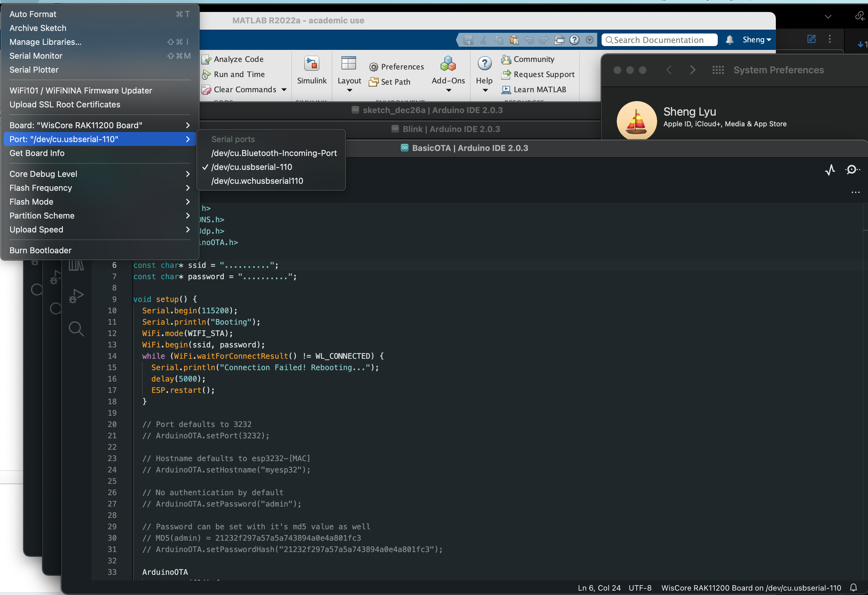Click the Search Documentation field
The image size is (868, 595).
[x=659, y=40]
